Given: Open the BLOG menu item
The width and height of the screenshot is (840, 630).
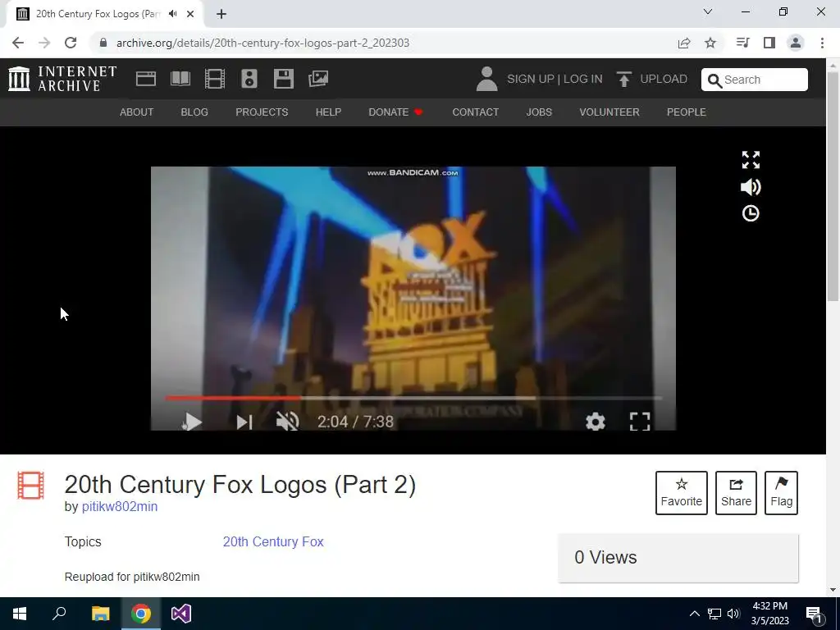Looking at the screenshot, I should [194, 112].
